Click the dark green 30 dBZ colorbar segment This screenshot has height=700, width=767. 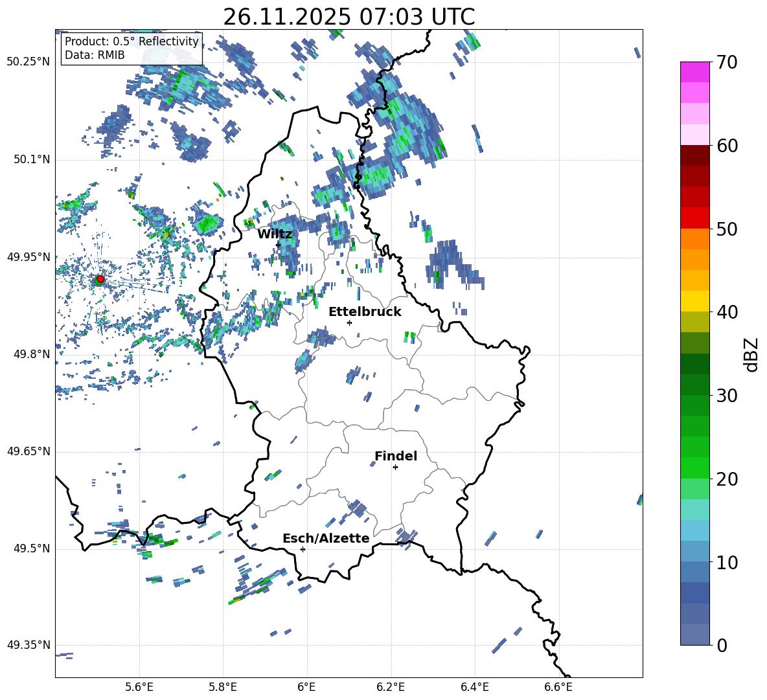click(694, 384)
